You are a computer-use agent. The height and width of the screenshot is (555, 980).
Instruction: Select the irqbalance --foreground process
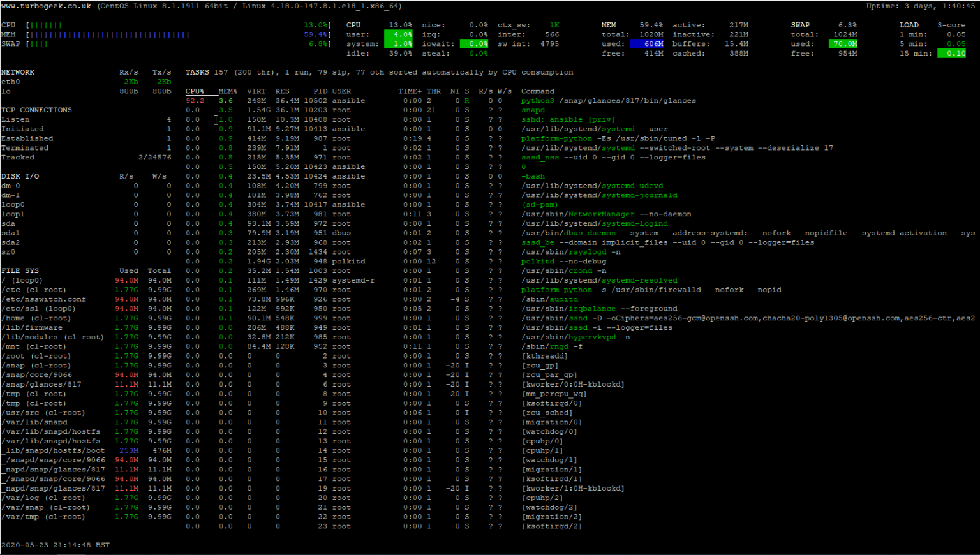(599, 309)
